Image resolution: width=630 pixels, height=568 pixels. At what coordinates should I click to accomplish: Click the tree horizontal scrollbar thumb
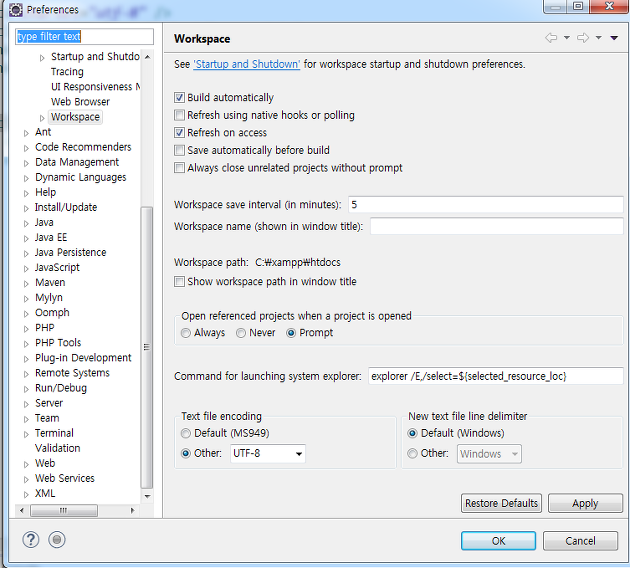pyautogui.click(x=64, y=511)
